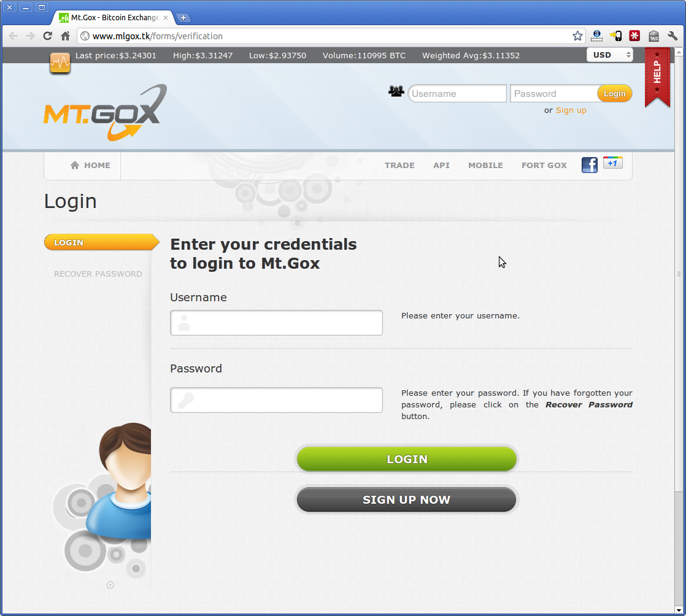Open the TRADE menu item

[x=399, y=166]
